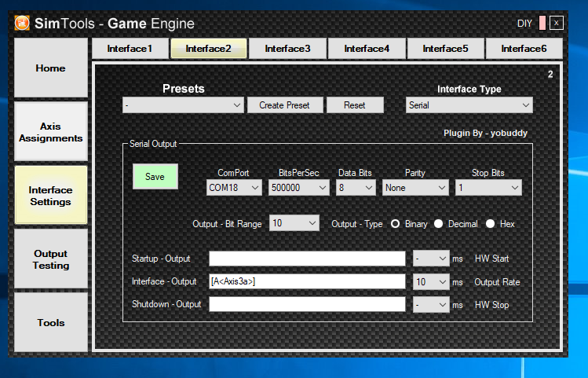Click the pink minimize bar next to DIY
This screenshot has width=588, height=378.
click(542, 23)
